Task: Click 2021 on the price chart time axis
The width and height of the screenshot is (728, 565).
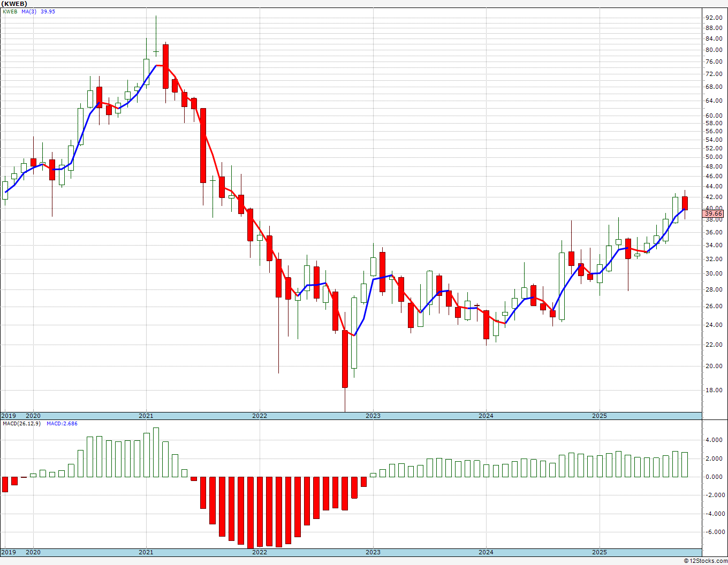Action: pos(146,416)
